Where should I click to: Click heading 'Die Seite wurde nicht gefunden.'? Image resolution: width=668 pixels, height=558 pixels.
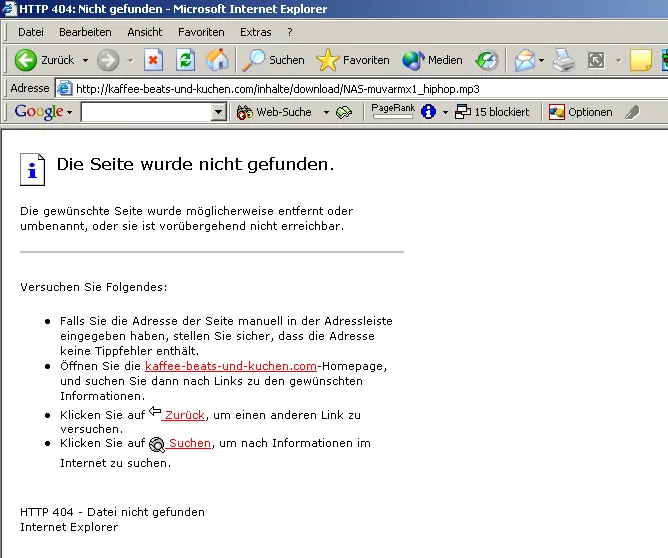[196, 164]
